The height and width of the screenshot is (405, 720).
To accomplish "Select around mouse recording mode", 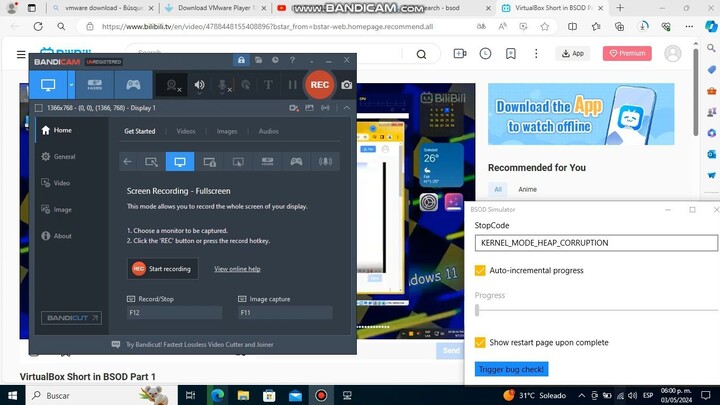I will coord(238,162).
